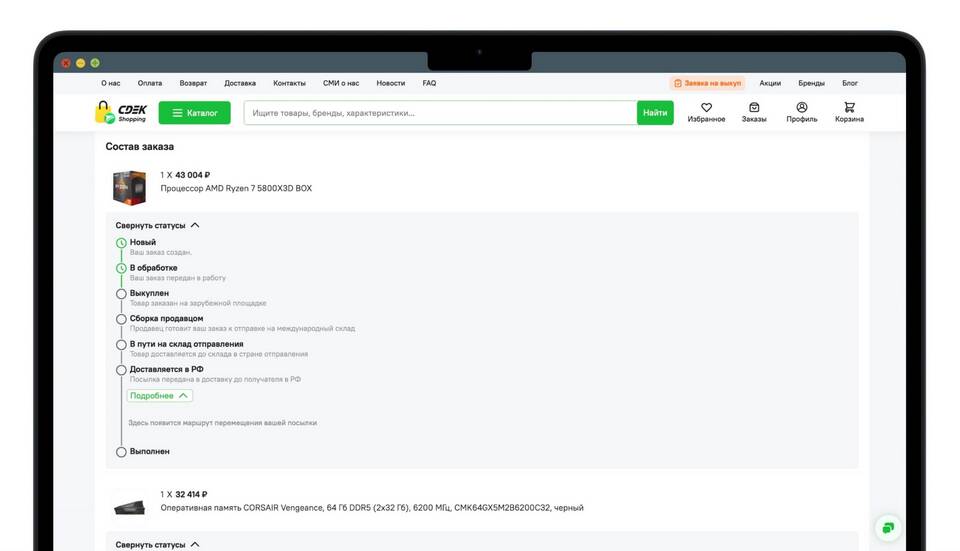Open the FAQ link
This screenshot has width=960, height=551.
(x=429, y=83)
